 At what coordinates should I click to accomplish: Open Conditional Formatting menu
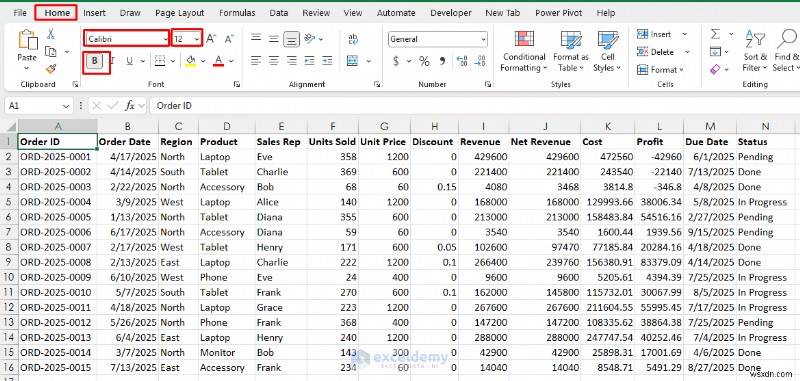(x=524, y=51)
